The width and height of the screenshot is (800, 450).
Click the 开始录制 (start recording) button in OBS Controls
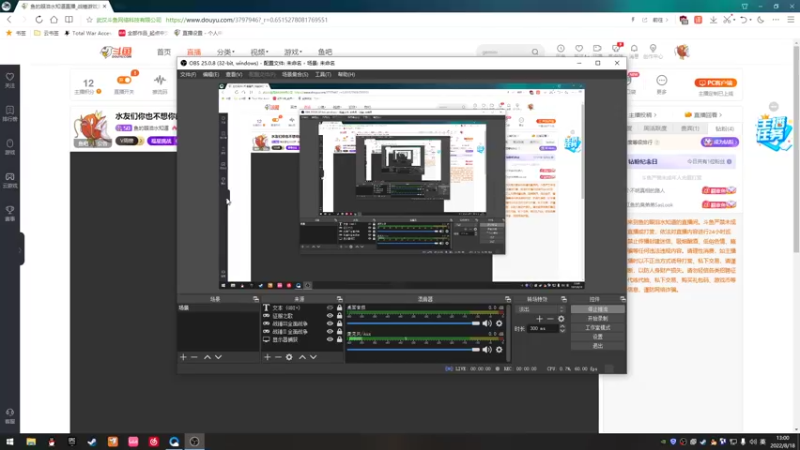click(597, 318)
